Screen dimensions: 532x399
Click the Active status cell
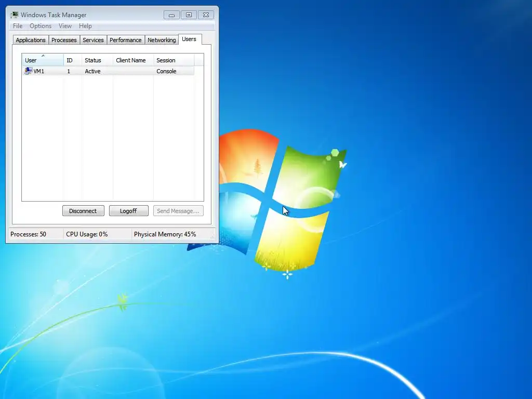92,71
